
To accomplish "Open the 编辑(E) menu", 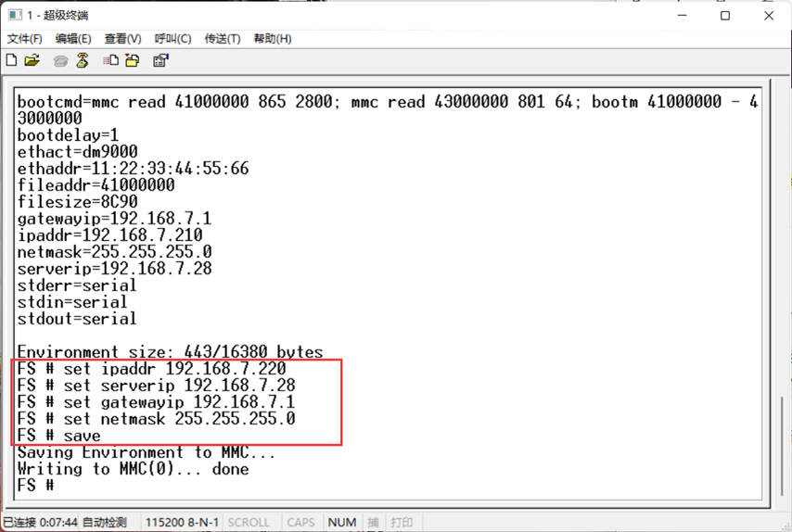I will 73,38.
